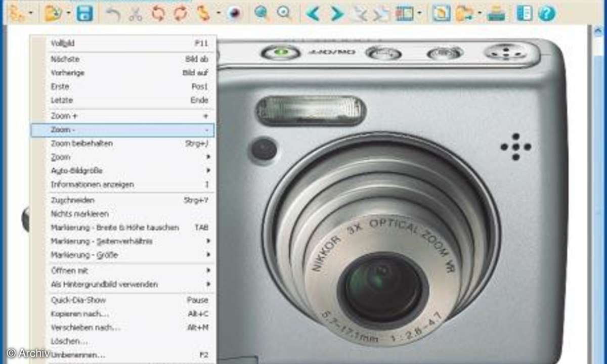The width and height of the screenshot is (607, 364).
Task: Choose Zuschneiden from the context menu
Action: coord(123,200)
